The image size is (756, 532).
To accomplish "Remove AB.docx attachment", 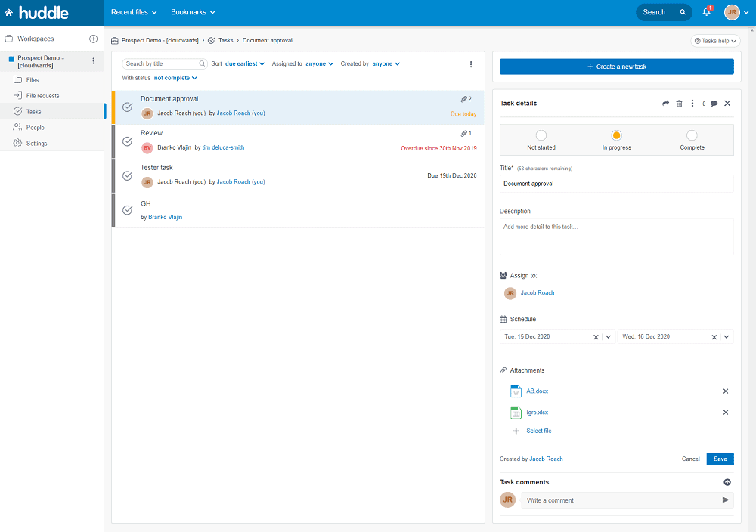I will 726,391.
